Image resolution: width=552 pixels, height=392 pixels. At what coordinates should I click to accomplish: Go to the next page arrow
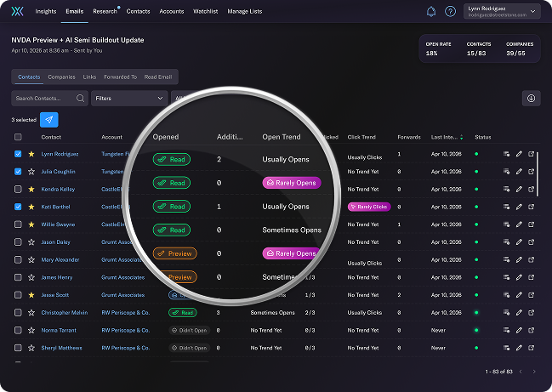point(534,372)
